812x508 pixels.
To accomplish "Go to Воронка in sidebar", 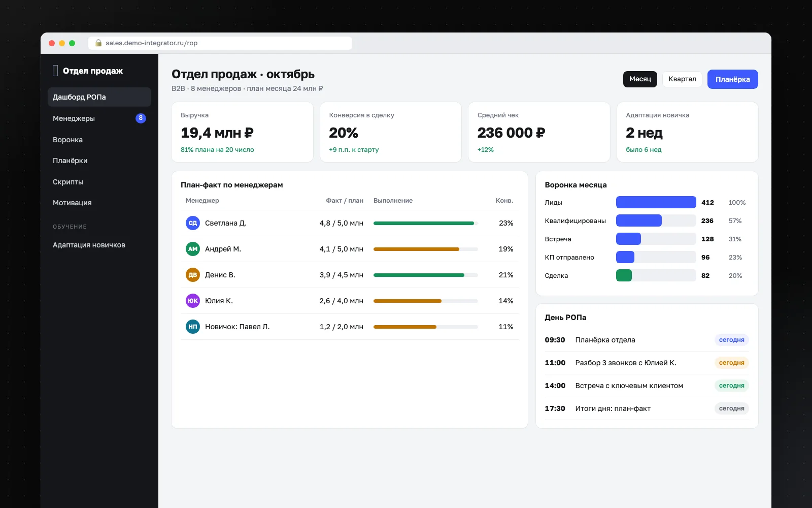I will click(99, 140).
